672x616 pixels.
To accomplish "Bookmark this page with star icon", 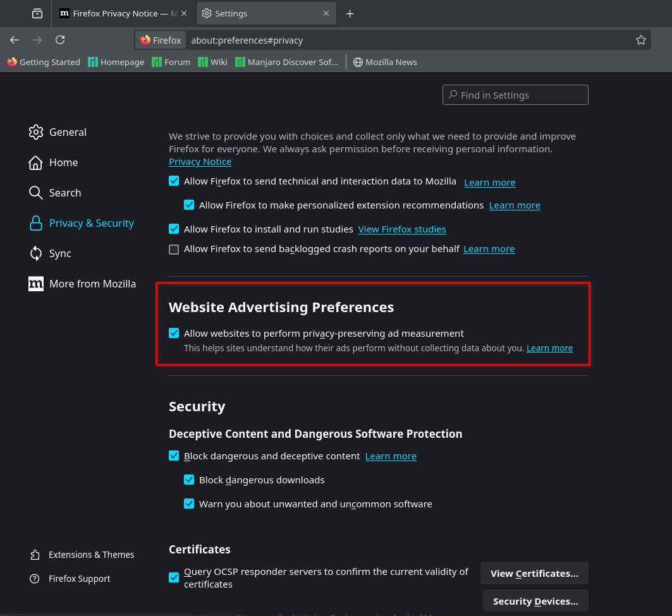I will click(640, 40).
